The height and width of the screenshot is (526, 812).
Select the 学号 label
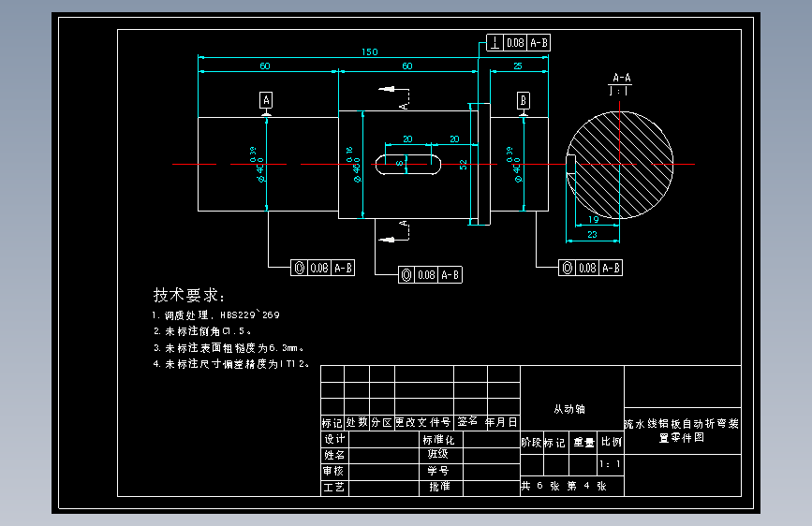pos(438,471)
